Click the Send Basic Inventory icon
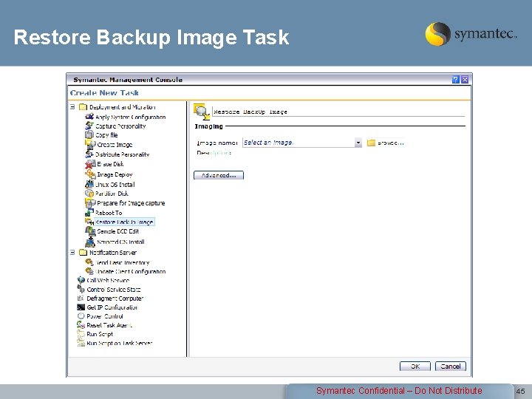Viewport: 532px width, 399px height. click(x=89, y=262)
